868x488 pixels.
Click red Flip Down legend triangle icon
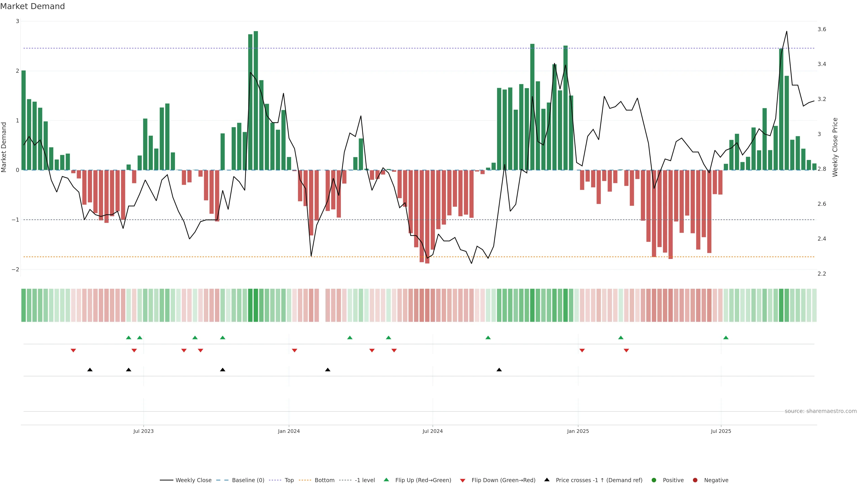coord(463,480)
